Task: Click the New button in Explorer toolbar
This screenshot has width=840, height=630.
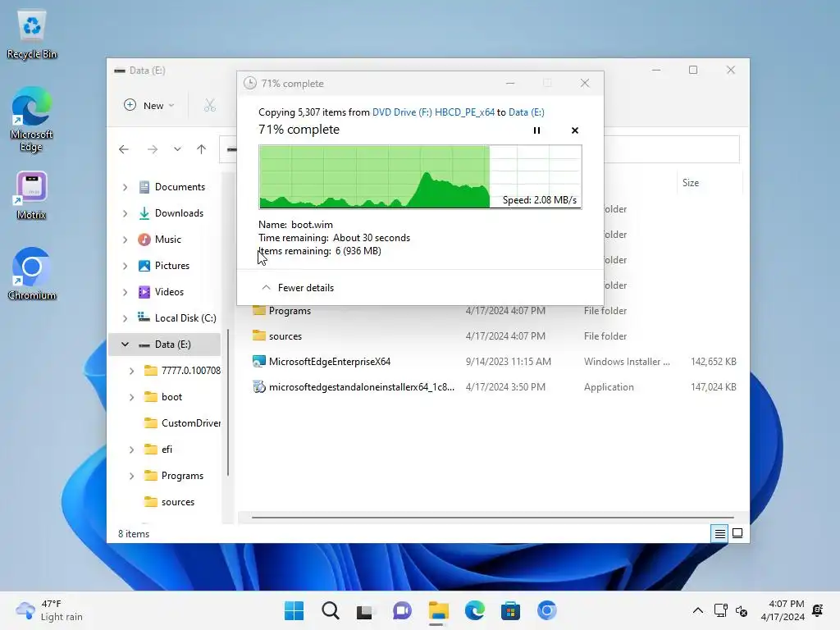Action: coord(149,106)
